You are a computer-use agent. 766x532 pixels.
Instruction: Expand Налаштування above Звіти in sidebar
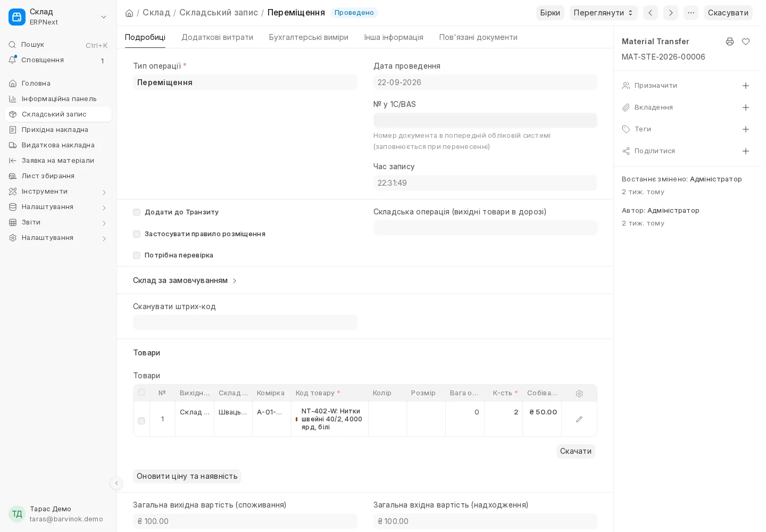click(58, 207)
